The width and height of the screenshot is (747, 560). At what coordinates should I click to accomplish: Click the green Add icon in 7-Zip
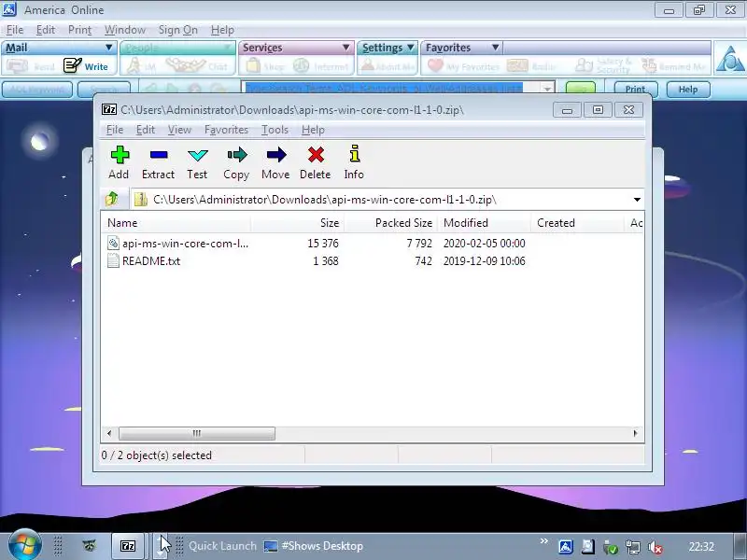click(x=120, y=155)
